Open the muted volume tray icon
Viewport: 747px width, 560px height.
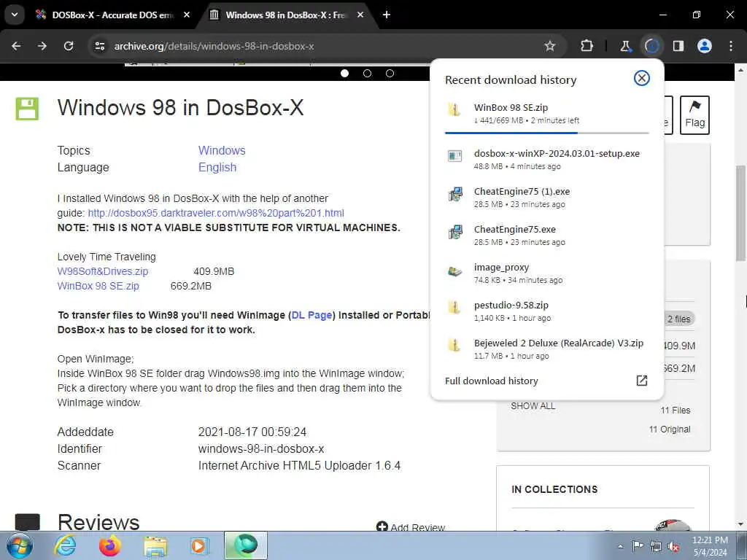pyautogui.click(x=673, y=546)
